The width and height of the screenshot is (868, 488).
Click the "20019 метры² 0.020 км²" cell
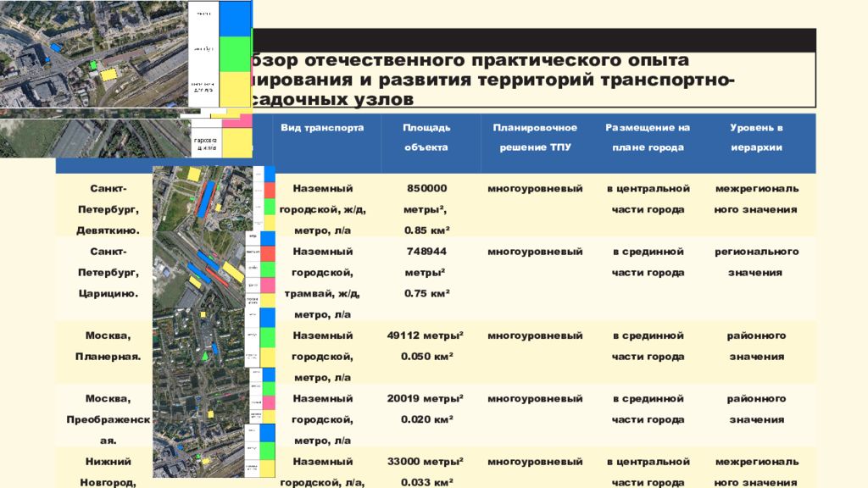pyautogui.click(x=426, y=409)
